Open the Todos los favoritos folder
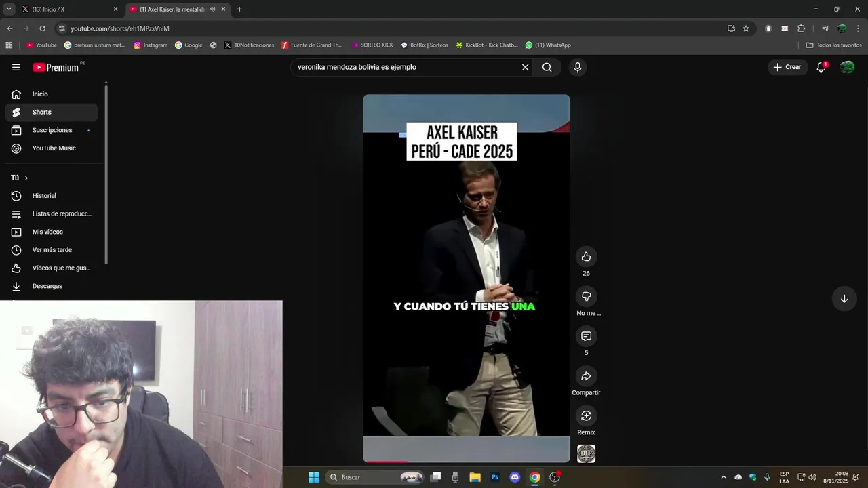Viewport: 868px width, 488px height. pyautogui.click(x=834, y=45)
